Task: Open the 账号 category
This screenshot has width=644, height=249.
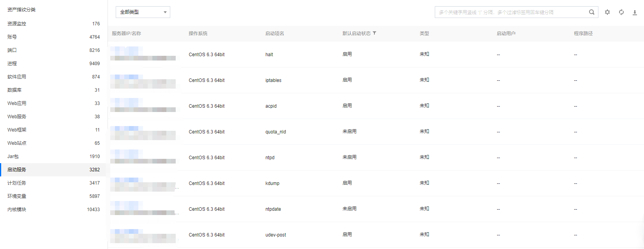Action: click(12, 37)
